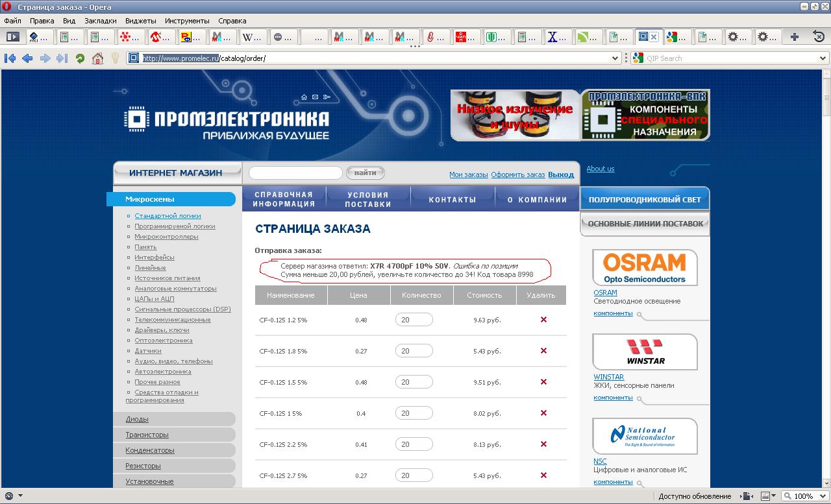Viewport: 831px width, 504px height.
Task: Remove CF-0.125 1.5 5% with red cross
Action: tap(543, 382)
